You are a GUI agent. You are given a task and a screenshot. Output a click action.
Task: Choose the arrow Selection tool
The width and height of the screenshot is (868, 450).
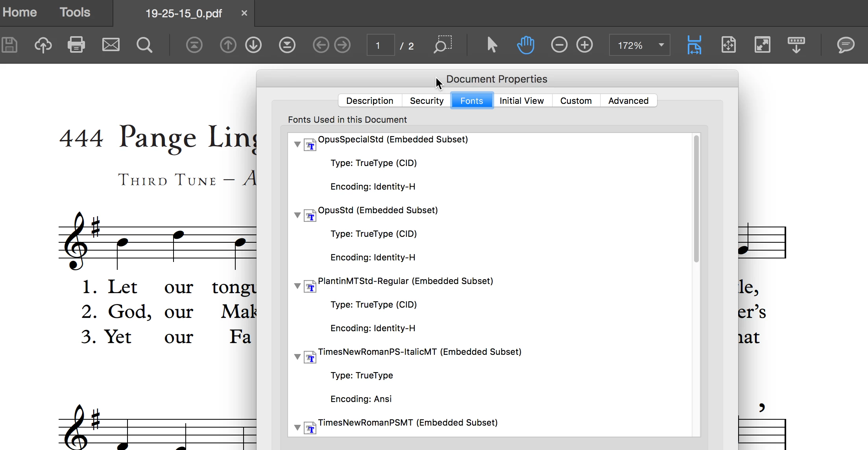(492, 45)
